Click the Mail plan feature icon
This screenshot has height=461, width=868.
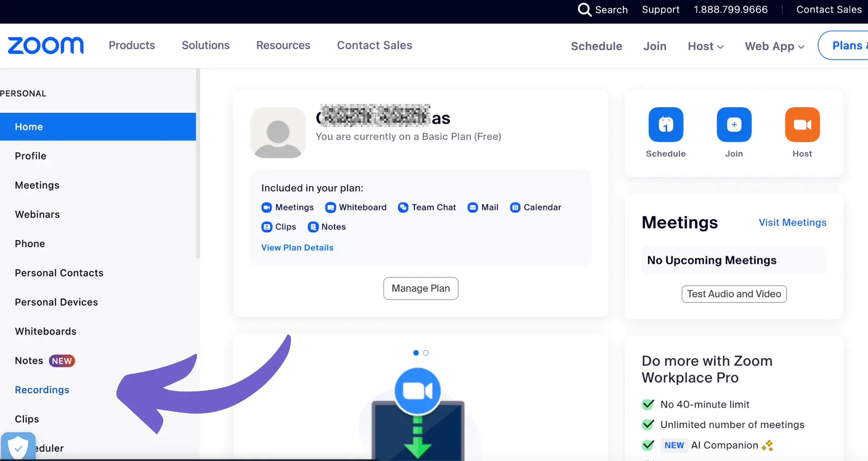coord(472,207)
